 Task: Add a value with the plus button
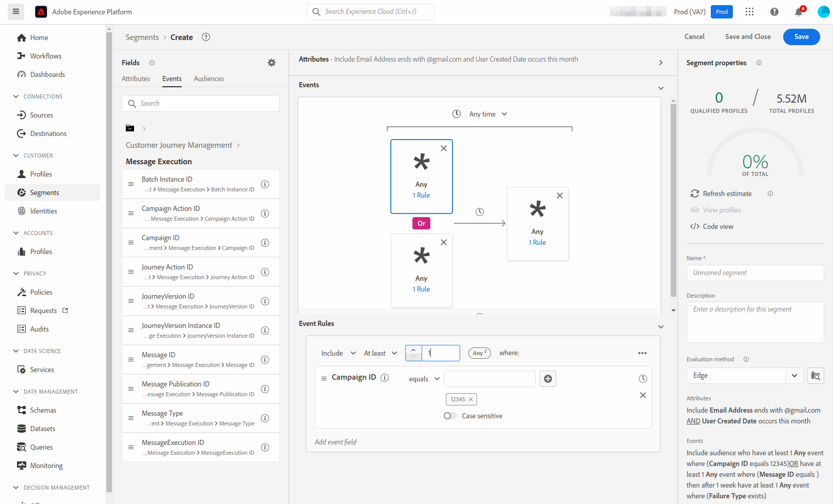(x=548, y=379)
